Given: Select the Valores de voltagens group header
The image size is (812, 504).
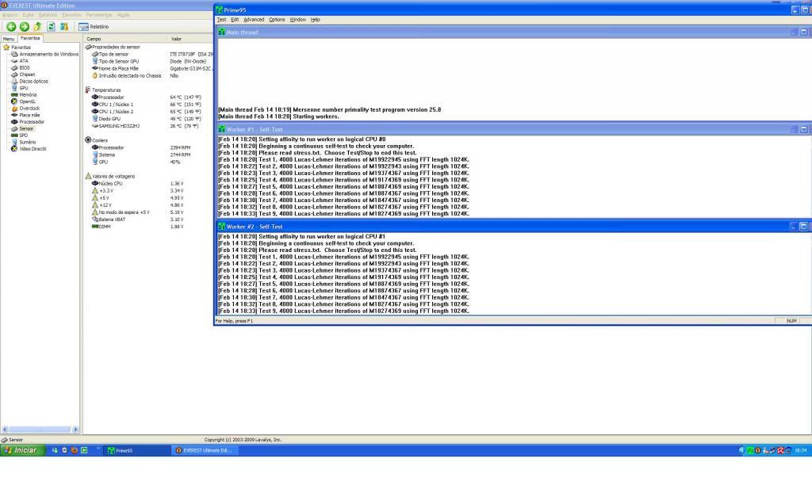Looking at the screenshot, I should click(109, 176).
